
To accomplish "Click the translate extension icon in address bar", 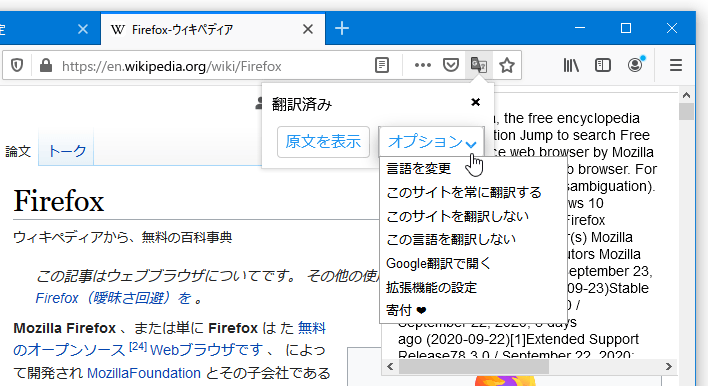I will 479,65.
